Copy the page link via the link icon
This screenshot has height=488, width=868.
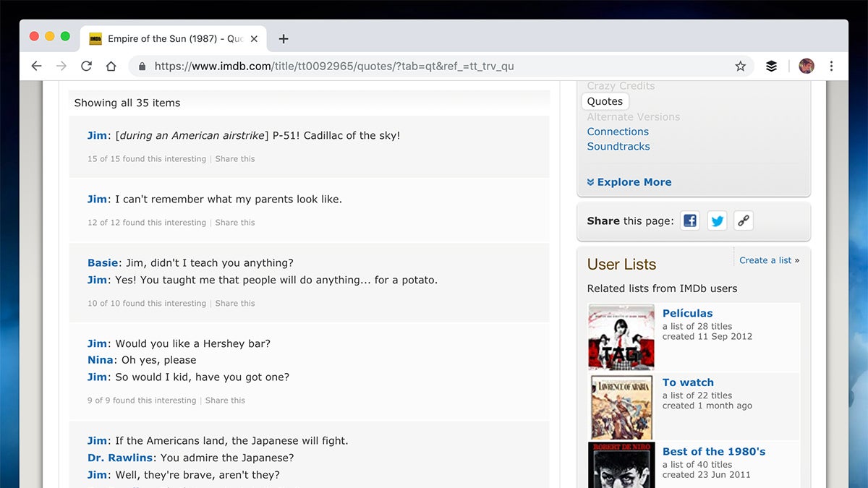tap(744, 221)
